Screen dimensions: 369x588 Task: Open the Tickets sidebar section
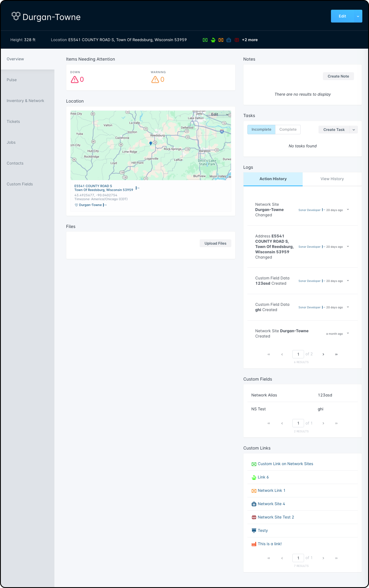point(13,121)
